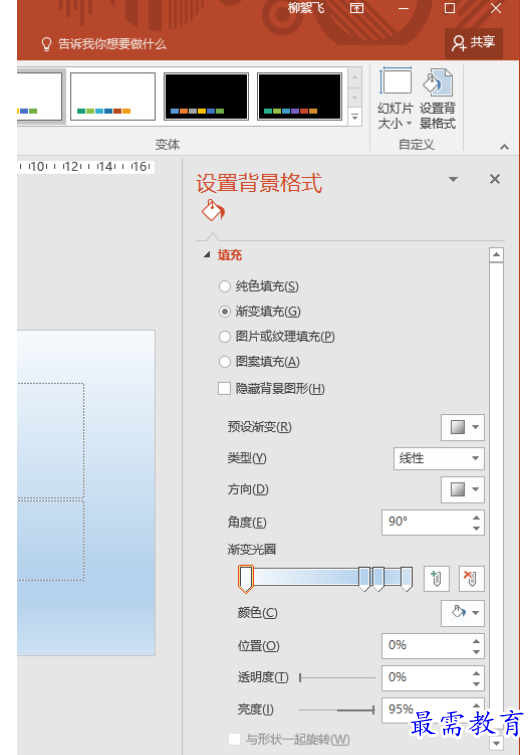Close the Format Background pane
Screen dimensions: 532x755
[x=494, y=179]
